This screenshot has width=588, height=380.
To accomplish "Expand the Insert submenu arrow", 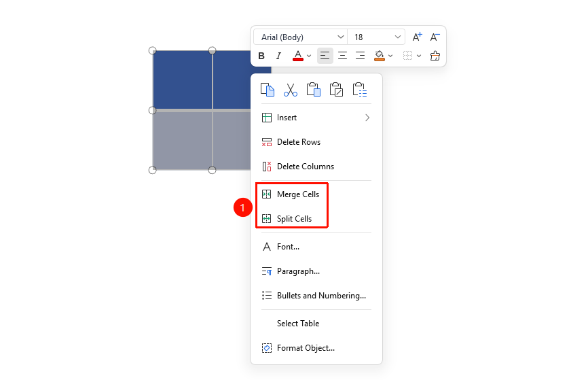I will (367, 118).
